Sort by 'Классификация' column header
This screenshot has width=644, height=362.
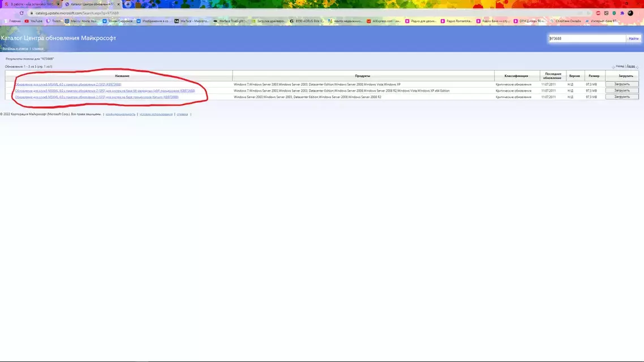click(x=516, y=76)
